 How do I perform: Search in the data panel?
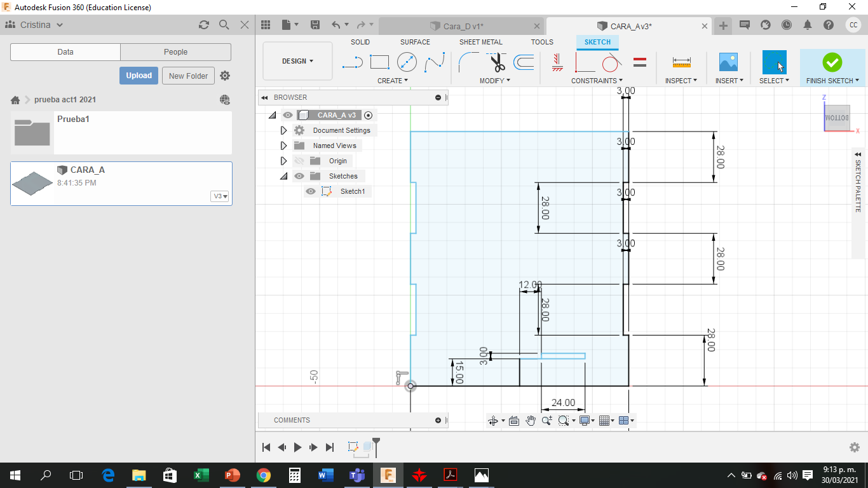[x=224, y=25]
